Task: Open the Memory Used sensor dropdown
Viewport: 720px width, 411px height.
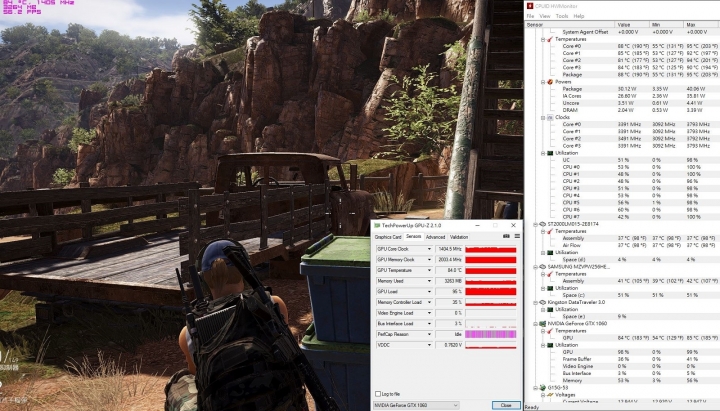Action: coord(429,281)
